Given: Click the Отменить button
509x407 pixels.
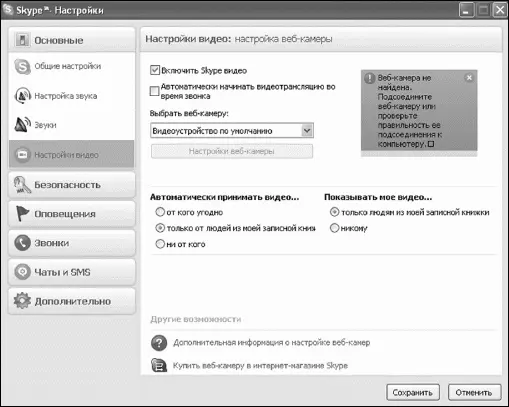Looking at the screenshot, I should (474, 392).
